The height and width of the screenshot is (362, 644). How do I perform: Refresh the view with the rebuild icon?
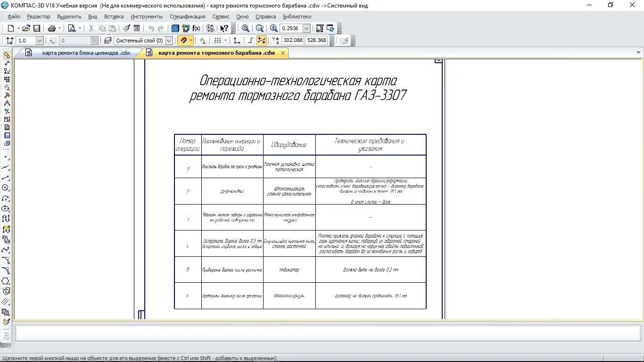[330, 28]
